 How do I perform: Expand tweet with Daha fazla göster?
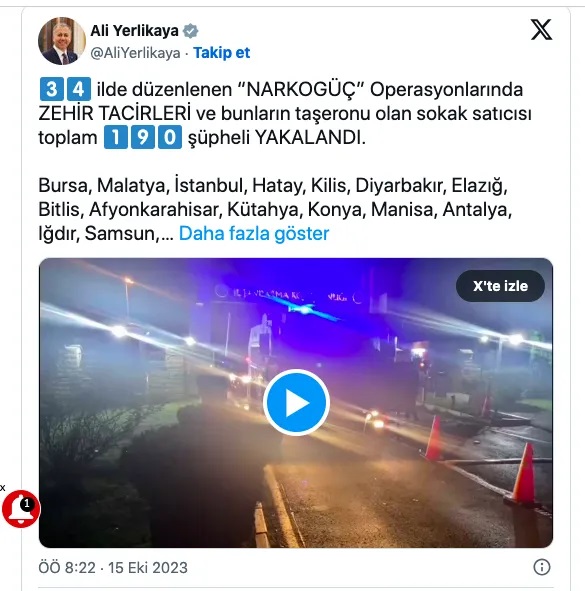point(254,233)
